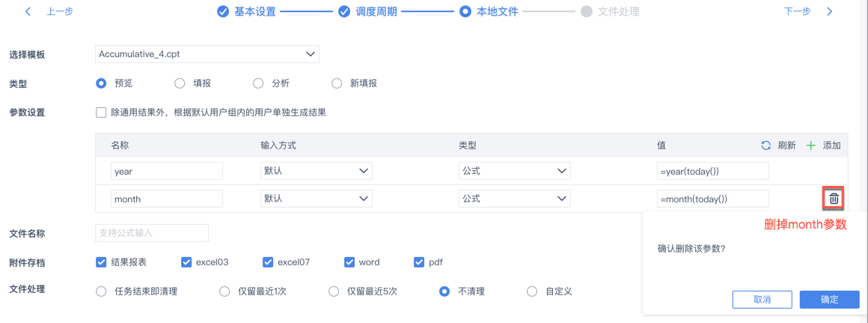Click the left arrow previous step icon

pos(28,12)
